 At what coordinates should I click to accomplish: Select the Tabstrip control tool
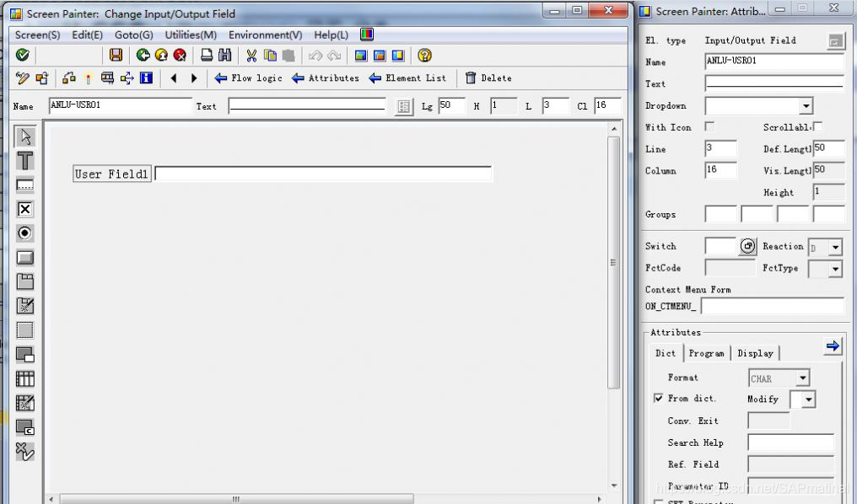(24, 281)
